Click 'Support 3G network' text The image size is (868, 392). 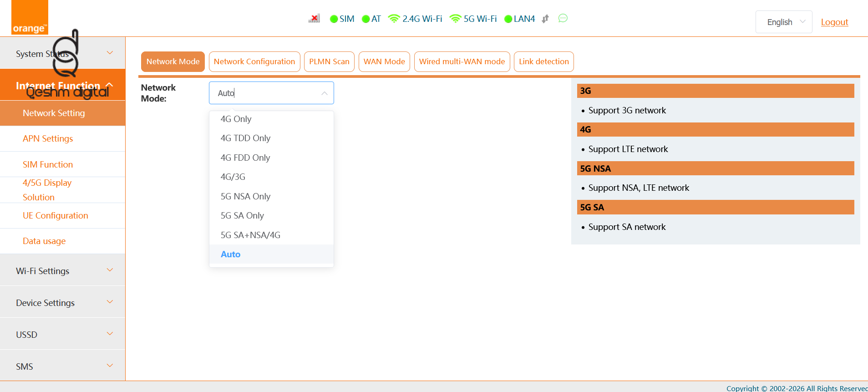(627, 110)
